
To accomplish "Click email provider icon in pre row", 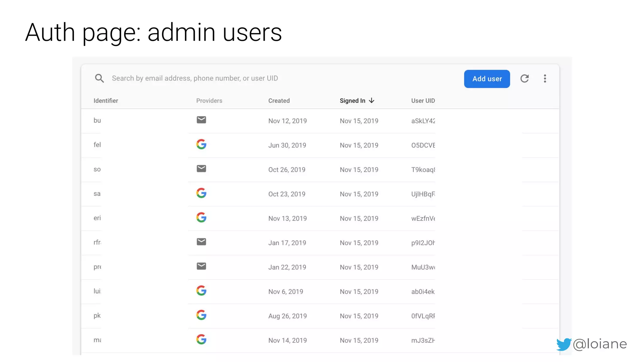I will click(201, 266).
